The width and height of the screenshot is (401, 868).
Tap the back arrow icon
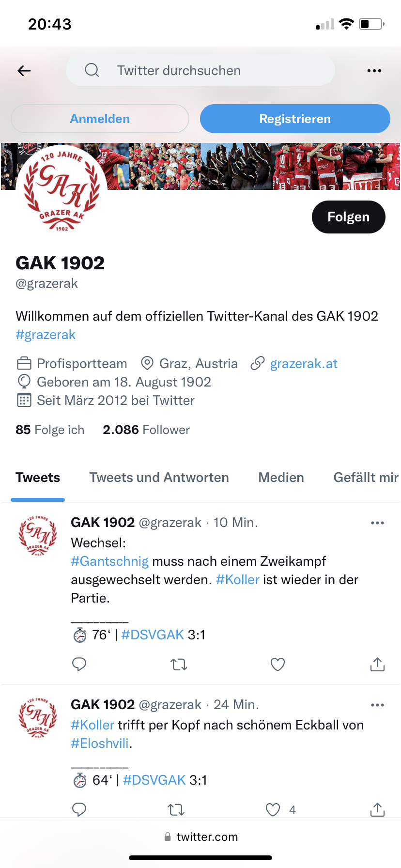pyautogui.click(x=24, y=71)
